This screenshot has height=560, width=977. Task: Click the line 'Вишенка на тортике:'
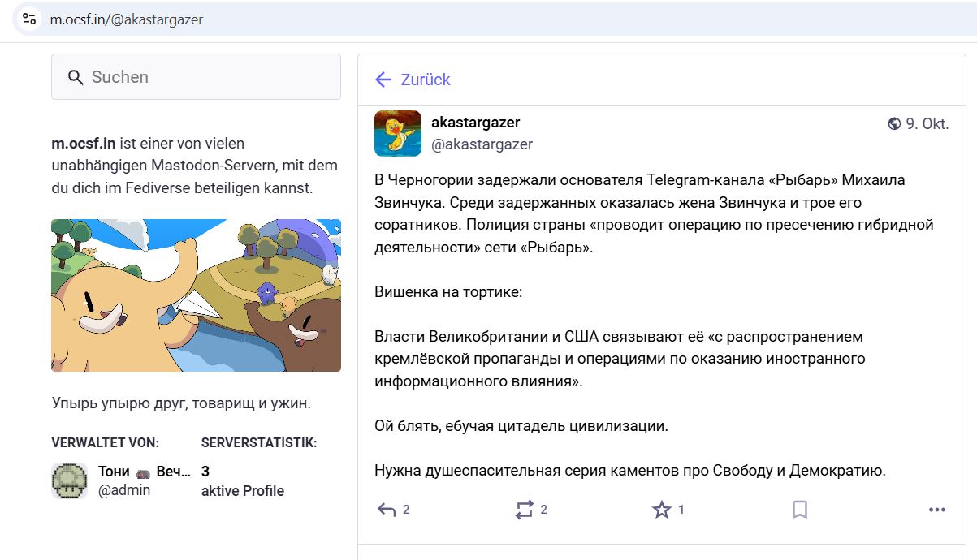pos(448,291)
